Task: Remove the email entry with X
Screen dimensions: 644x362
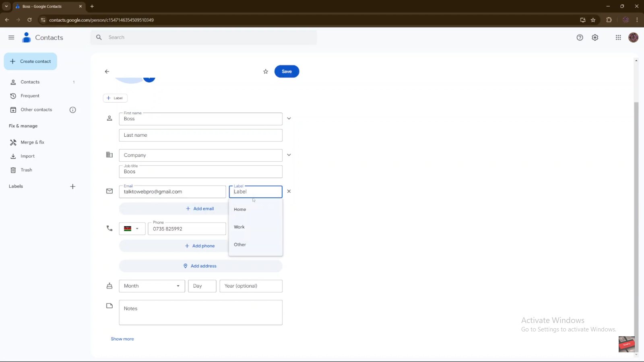Action: [289, 191]
